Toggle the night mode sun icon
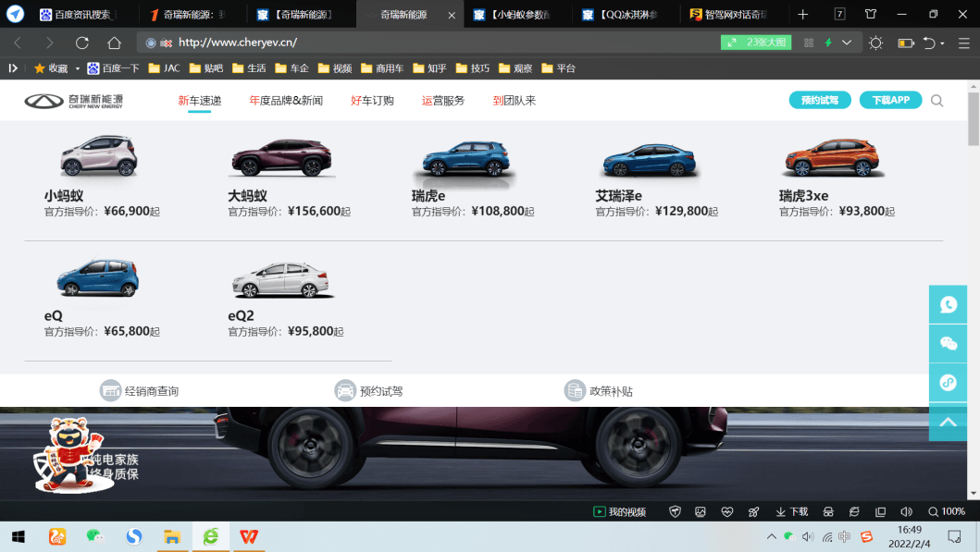 tap(875, 43)
